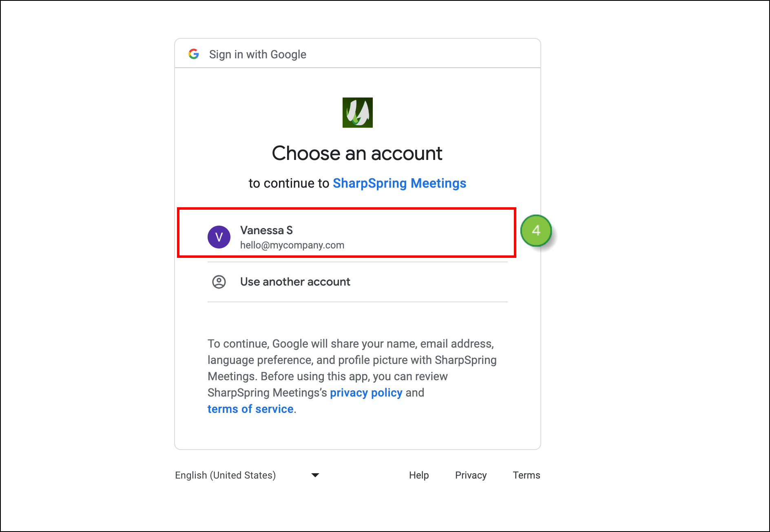
Task: Expand the English (United States) language dropdown
Action: pos(248,475)
